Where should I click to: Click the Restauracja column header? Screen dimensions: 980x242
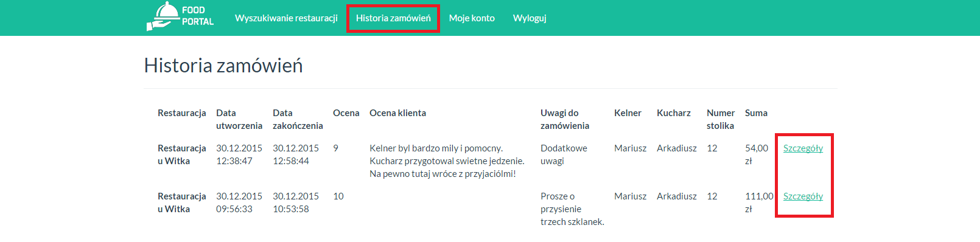[182, 113]
